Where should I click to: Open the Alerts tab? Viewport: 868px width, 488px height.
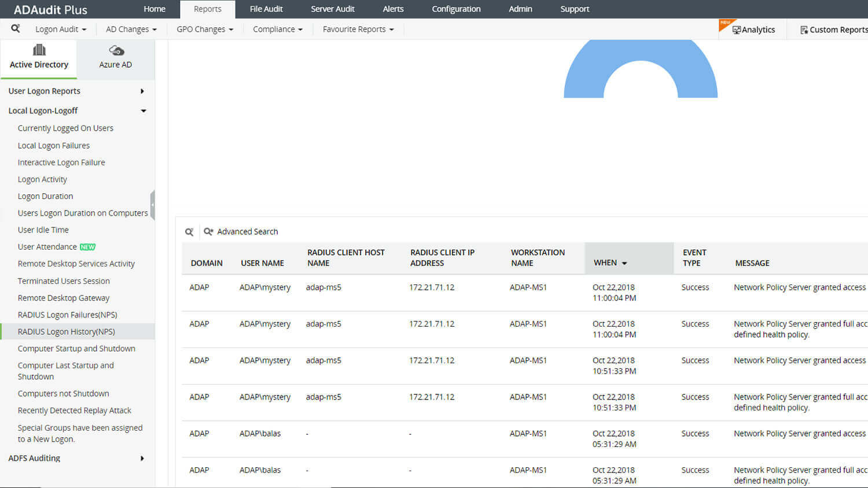(393, 9)
